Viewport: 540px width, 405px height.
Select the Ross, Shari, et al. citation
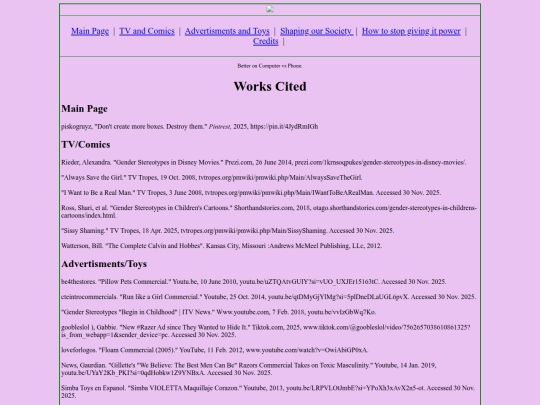click(269, 211)
